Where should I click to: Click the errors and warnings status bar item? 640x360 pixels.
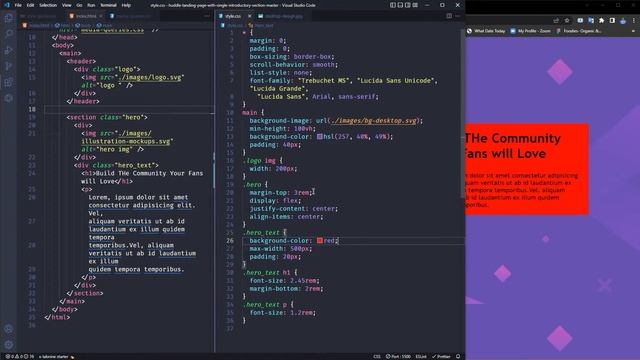click(20, 356)
